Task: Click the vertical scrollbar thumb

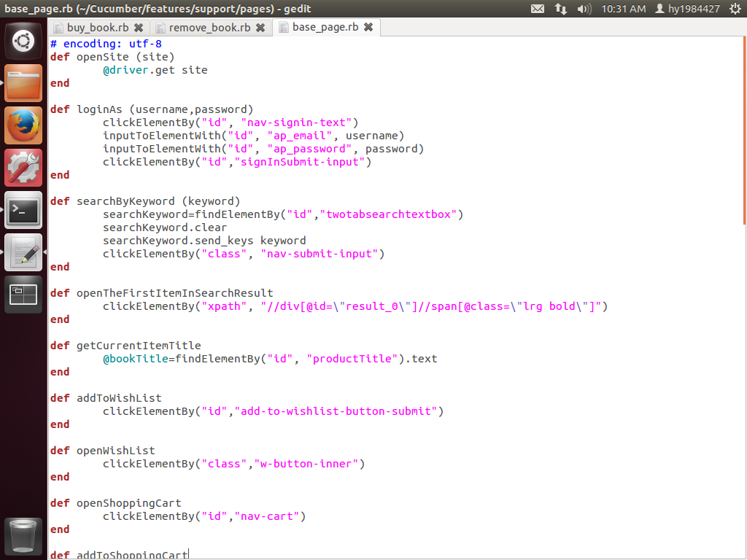Action: 744,130
